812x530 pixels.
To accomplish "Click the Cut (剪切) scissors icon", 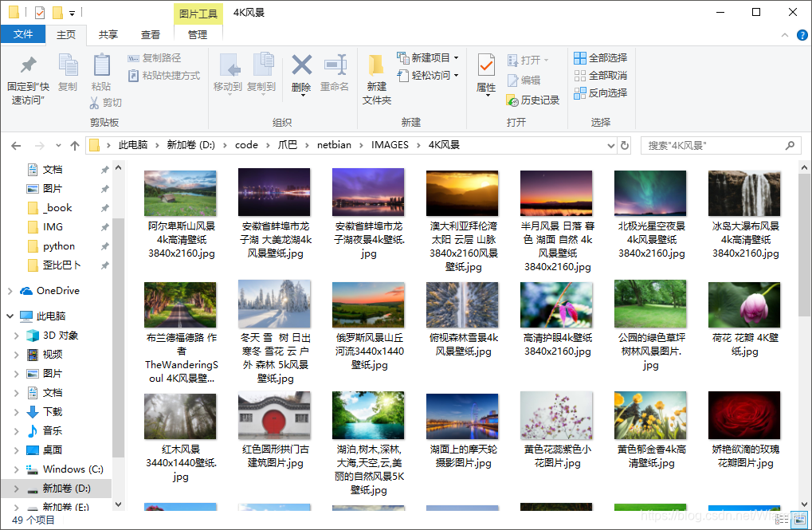I will (x=94, y=103).
